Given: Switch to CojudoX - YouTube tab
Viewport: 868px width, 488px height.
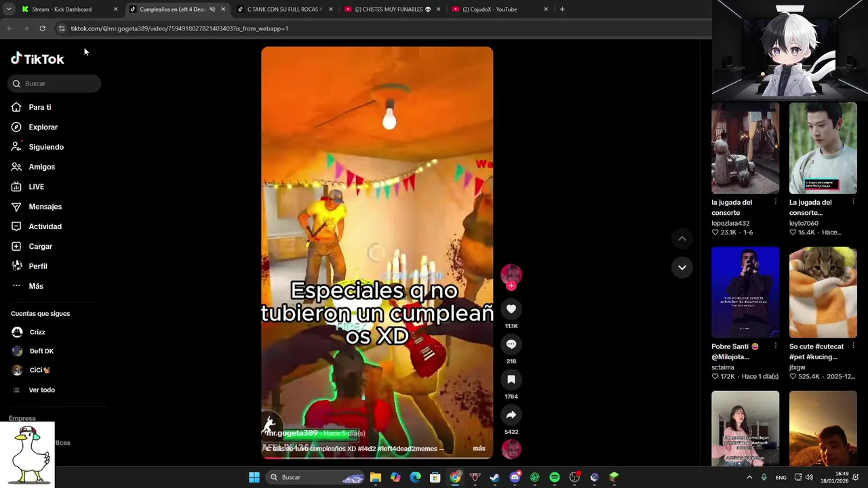Looking at the screenshot, I should coord(499,9).
